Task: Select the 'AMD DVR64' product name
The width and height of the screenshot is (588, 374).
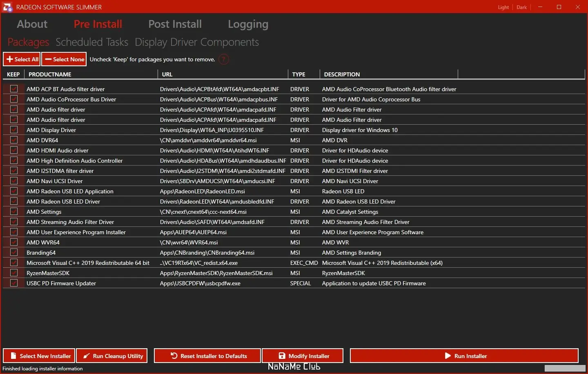Action: point(42,140)
